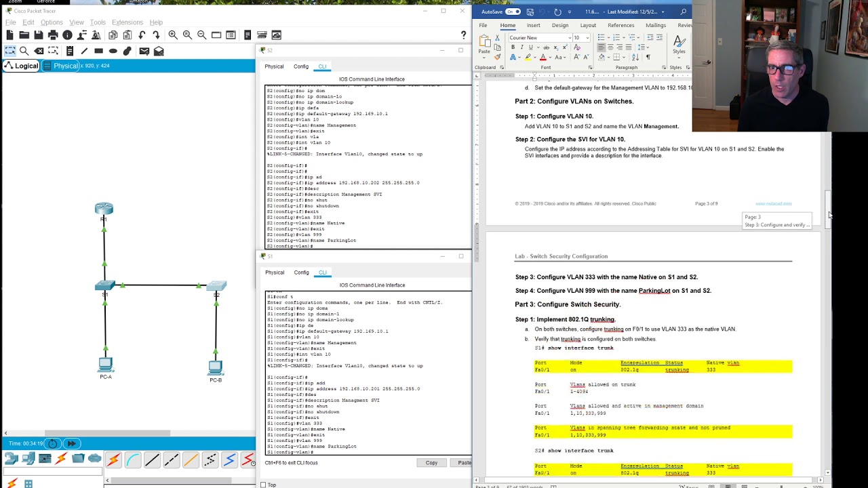Switch to Logical workspace view

pos(21,66)
